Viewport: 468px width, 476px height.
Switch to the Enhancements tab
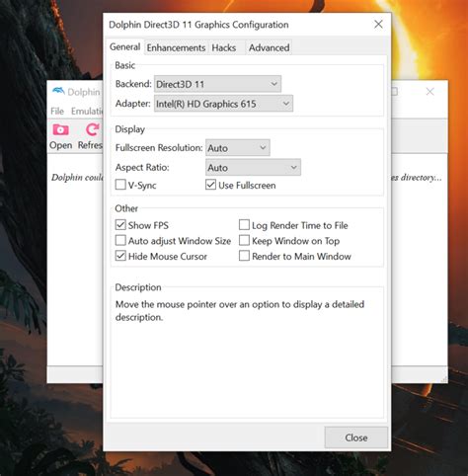coord(176,47)
